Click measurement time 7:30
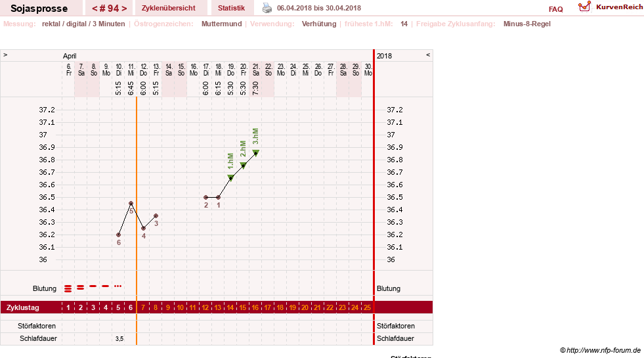The image size is (644, 358). click(255, 88)
